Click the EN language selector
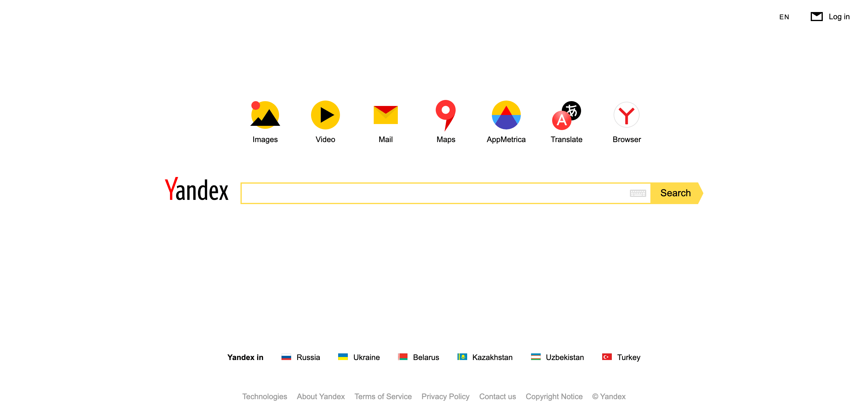Viewport: 868px width, 413px height. point(784,16)
